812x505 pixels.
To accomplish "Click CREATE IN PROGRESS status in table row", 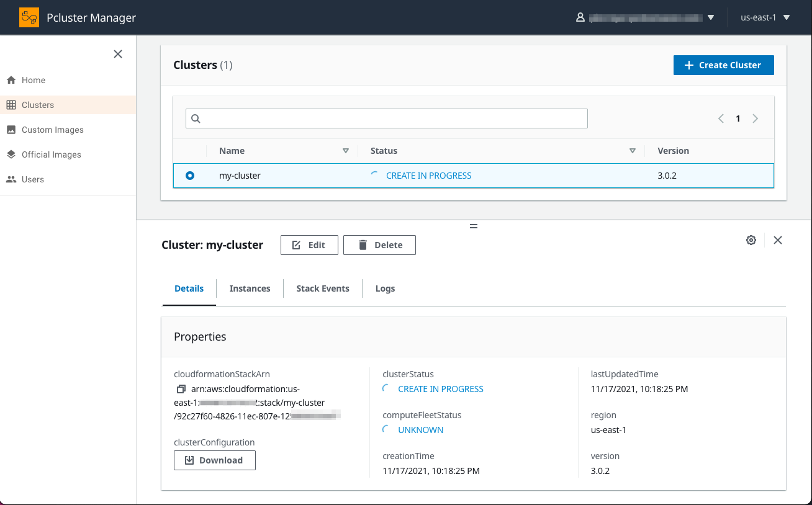I will point(428,176).
